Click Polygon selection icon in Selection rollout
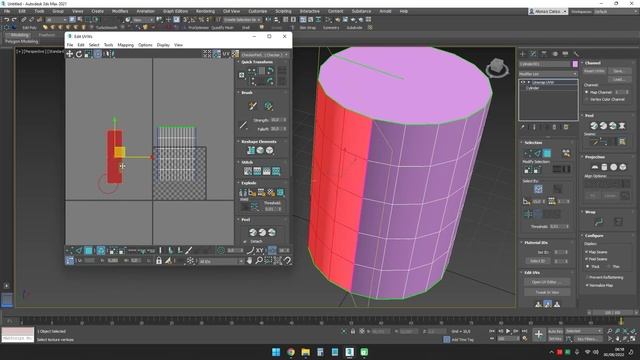 (547, 153)
